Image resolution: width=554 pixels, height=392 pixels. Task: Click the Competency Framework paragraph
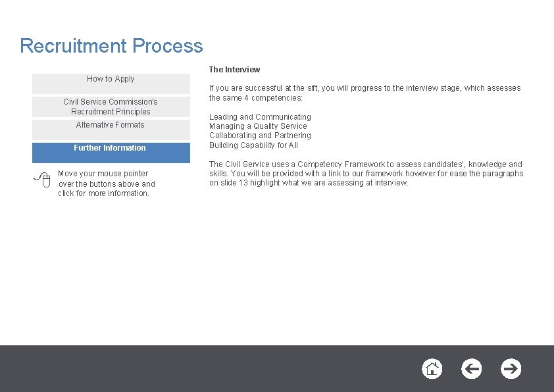point(366,174)
